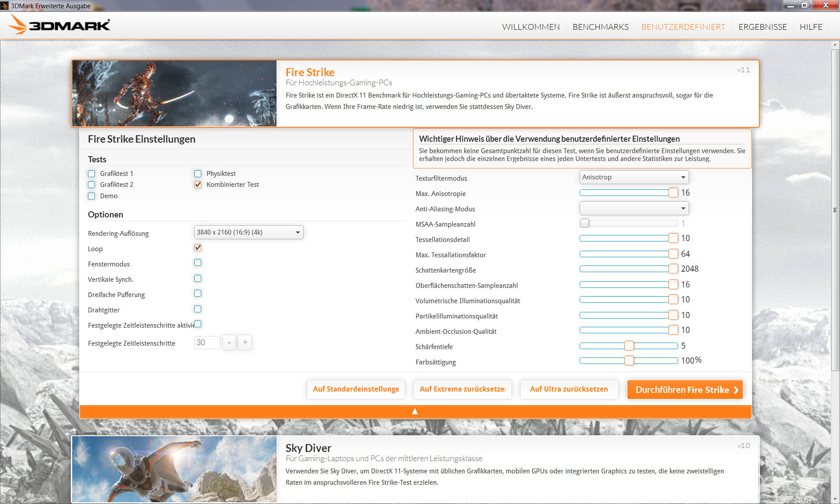Click Auf Standardeinstellung reset button

pyautogui.click(x=356, y=389)
